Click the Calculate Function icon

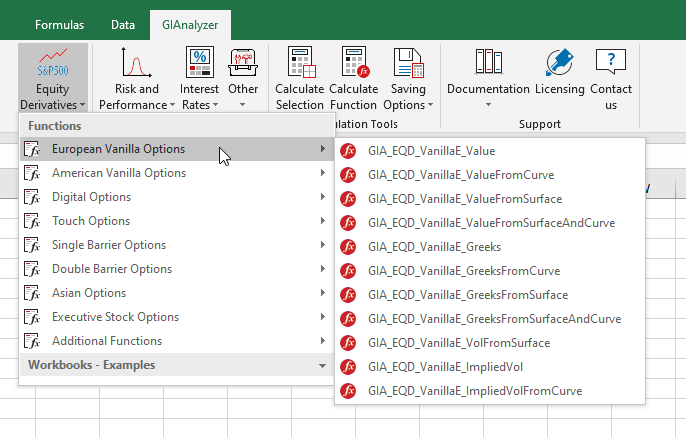[355, 62]
